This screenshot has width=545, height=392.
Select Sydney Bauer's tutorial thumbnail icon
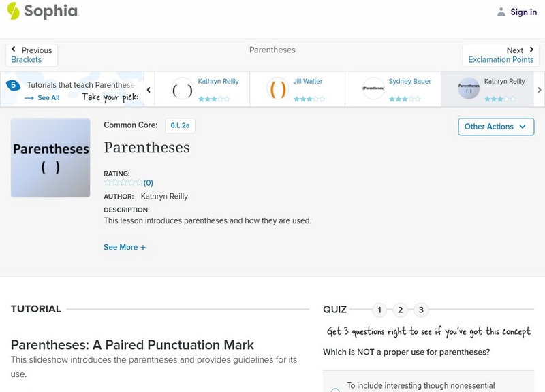[x=373, y=89]
